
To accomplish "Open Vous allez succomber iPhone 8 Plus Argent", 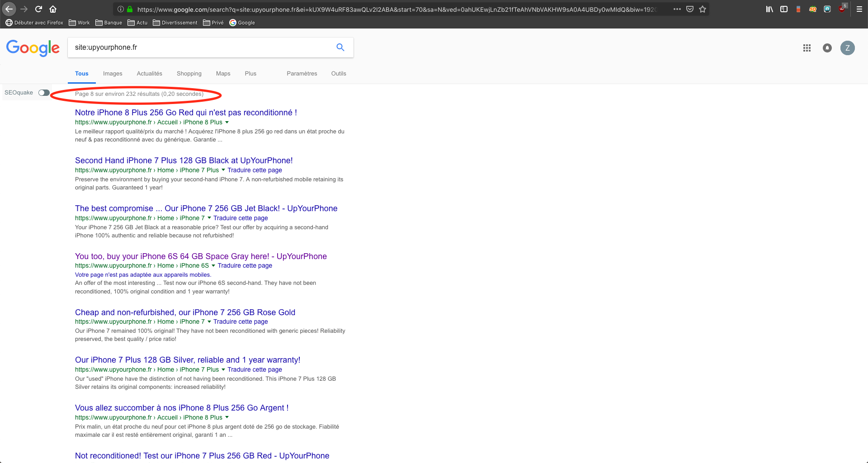I will coord(182,408).
